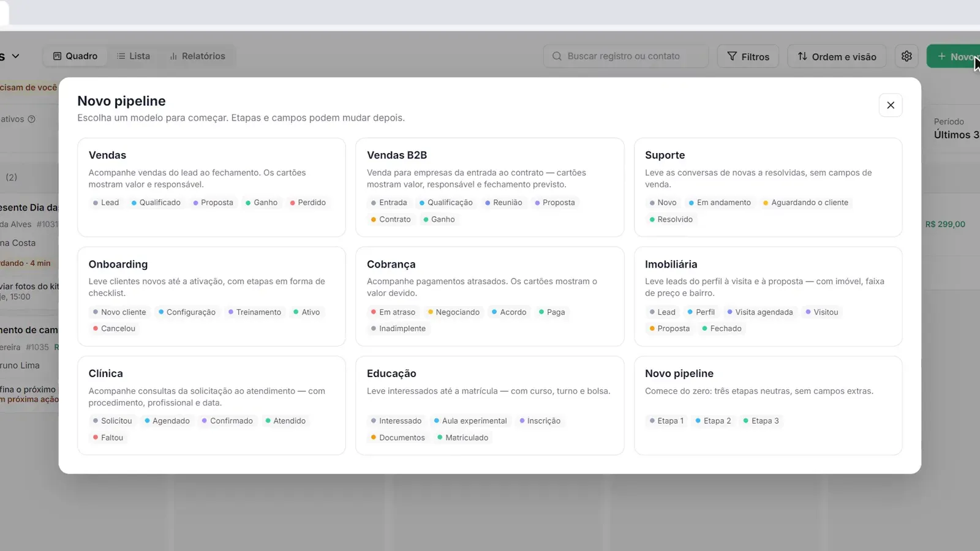980x551 pixels.
Task: Click the help icon beside ativos
Action: point(32,119)
